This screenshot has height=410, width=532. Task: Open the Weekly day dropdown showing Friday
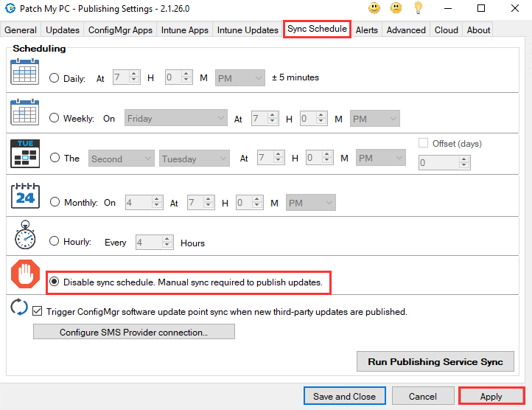176,118
